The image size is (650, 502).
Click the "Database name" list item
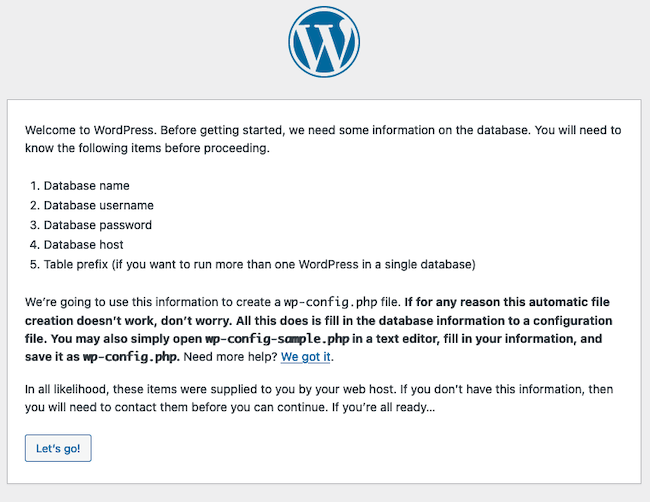86,186
